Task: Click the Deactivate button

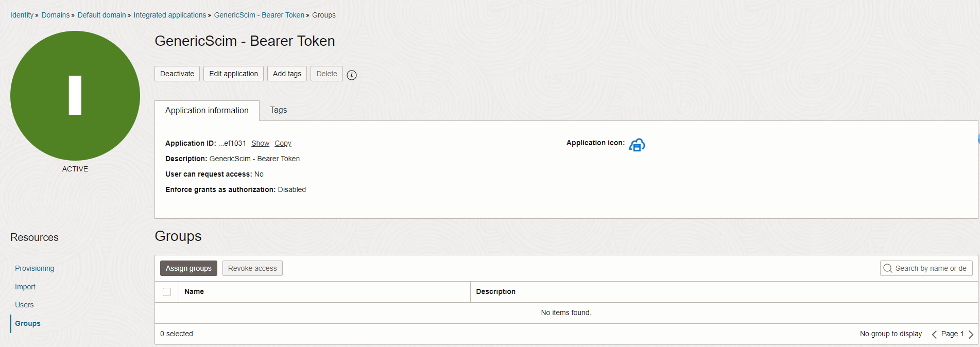Action: click(x=177, y=74)
